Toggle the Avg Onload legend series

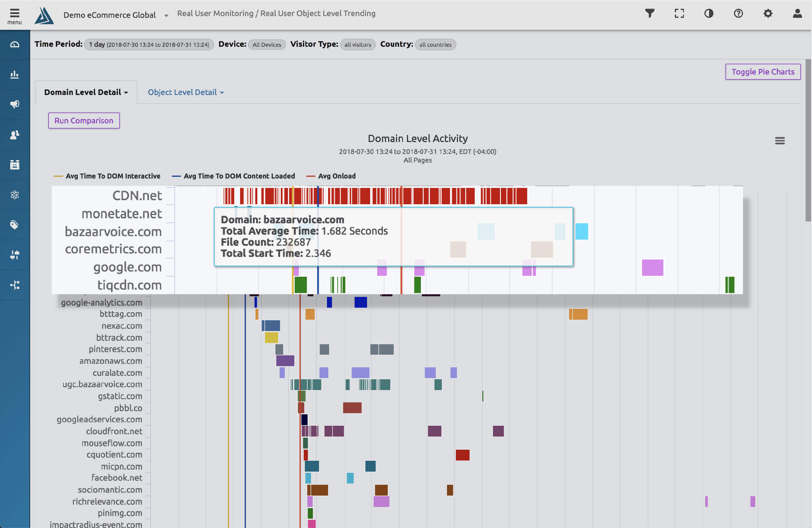337,176
